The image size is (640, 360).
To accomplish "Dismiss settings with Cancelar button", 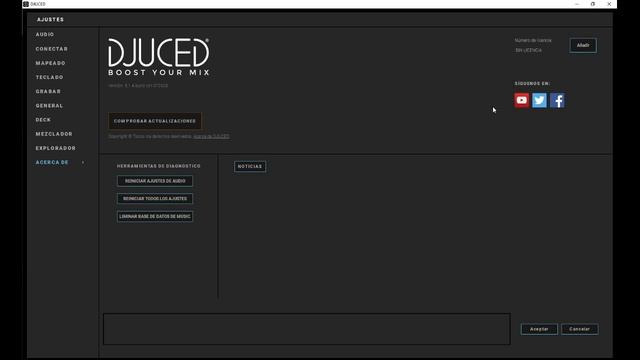I will coord(579,329).
